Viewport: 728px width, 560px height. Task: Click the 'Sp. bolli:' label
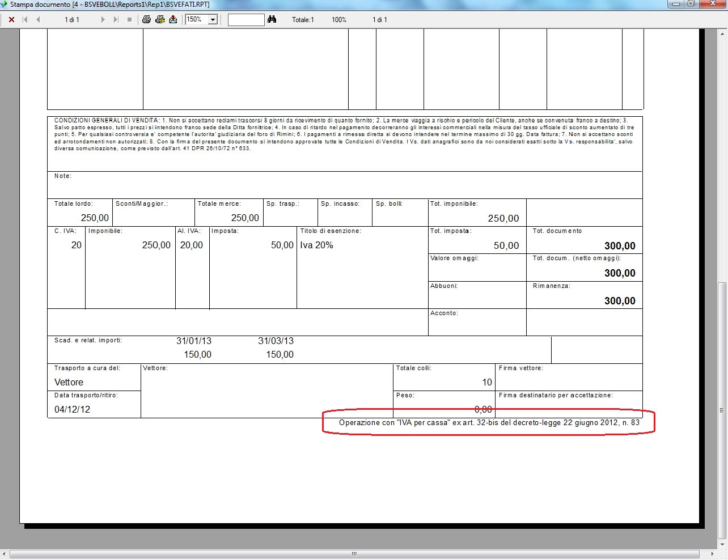click(389, 204)
